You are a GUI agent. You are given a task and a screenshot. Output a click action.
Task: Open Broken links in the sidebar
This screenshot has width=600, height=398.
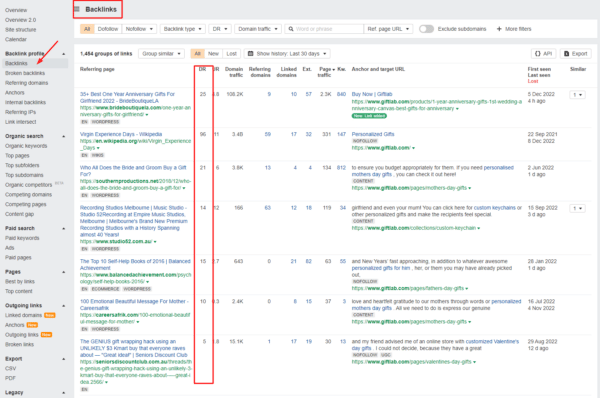click(x=20, y=344)
